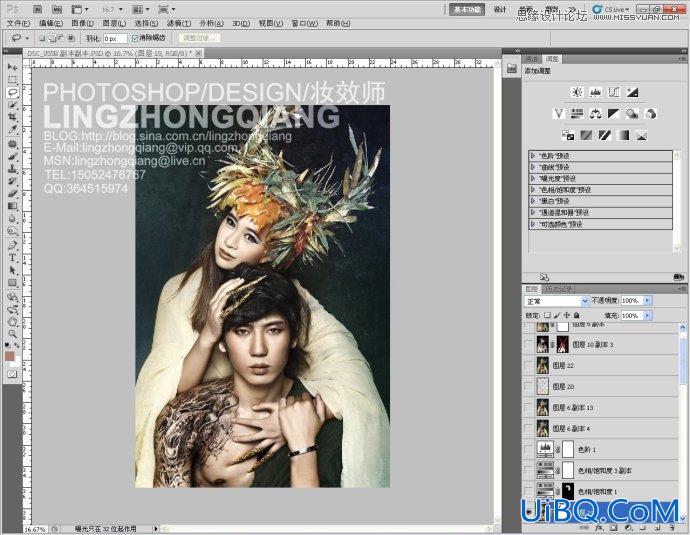Open the 滤镜(T) menu
This screenshot has width=690, height=535.
point(179,23)
